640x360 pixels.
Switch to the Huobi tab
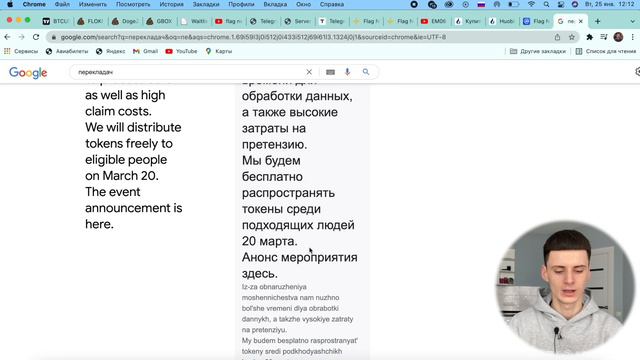pyautogui.click(x=502, y=21)
